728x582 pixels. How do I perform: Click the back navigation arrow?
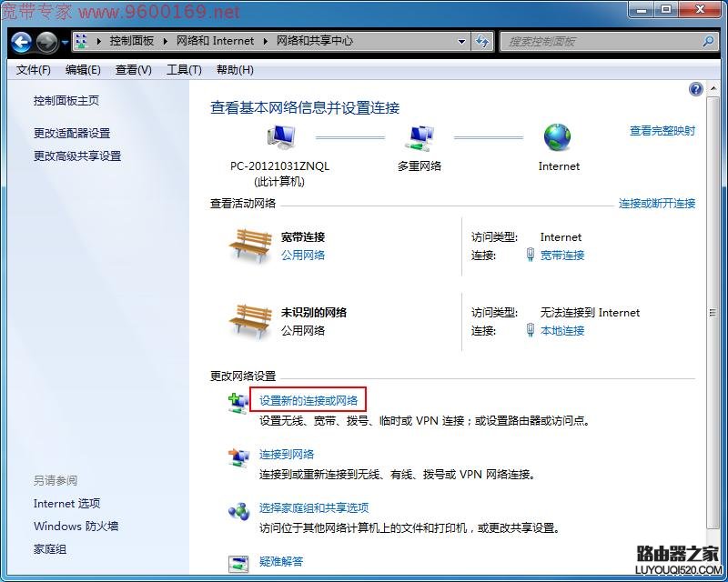pos(20,41)
